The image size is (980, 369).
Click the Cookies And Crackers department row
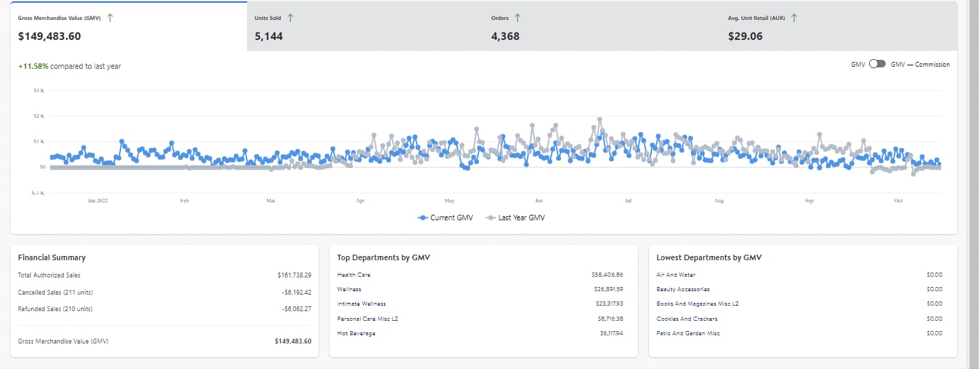click(799, 319)
